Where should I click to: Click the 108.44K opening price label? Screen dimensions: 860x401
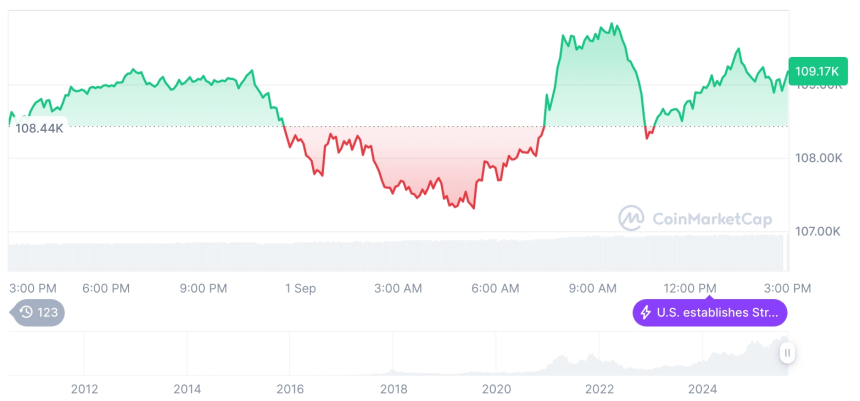pyautogui.click(x=40, y=128)
